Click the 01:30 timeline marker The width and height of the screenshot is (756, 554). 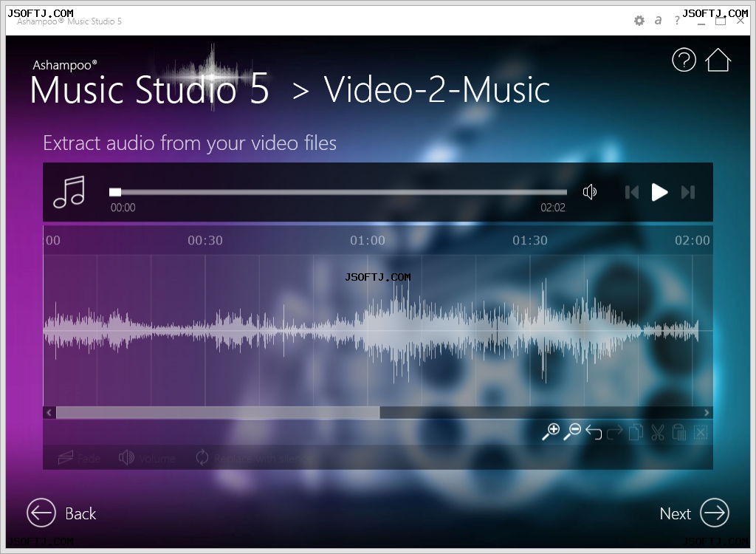(530, 240)
